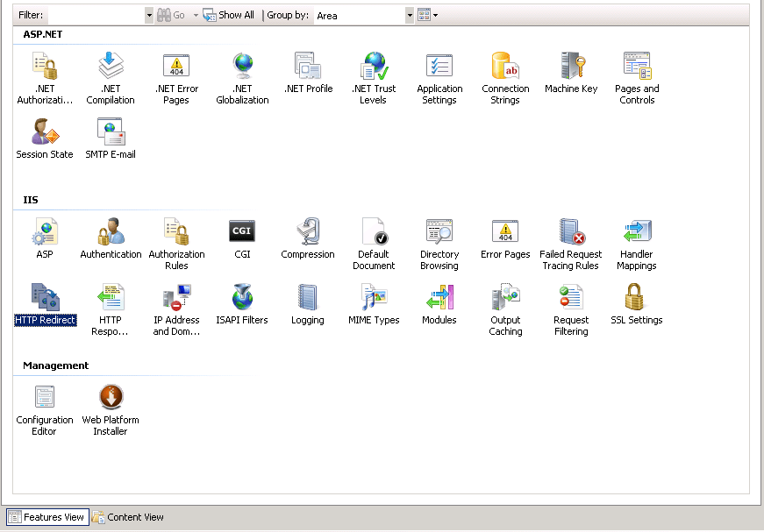Switch to Content View

(x=127, y=517)
